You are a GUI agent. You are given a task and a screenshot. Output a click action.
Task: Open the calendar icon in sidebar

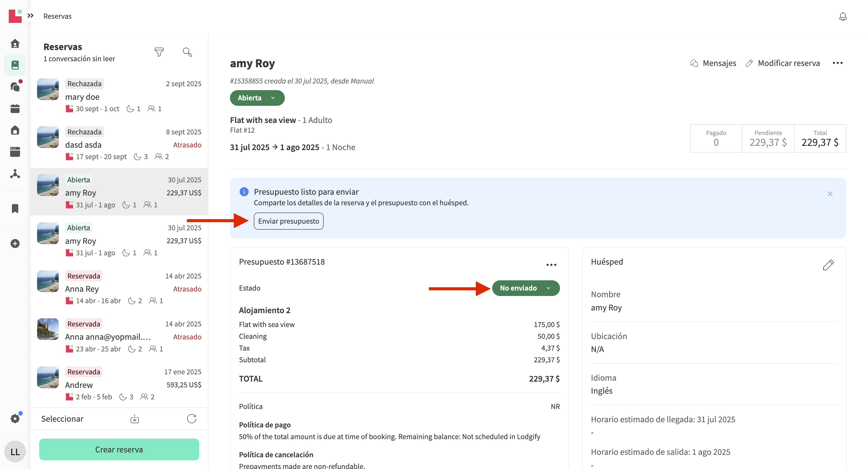coord(15,109)
